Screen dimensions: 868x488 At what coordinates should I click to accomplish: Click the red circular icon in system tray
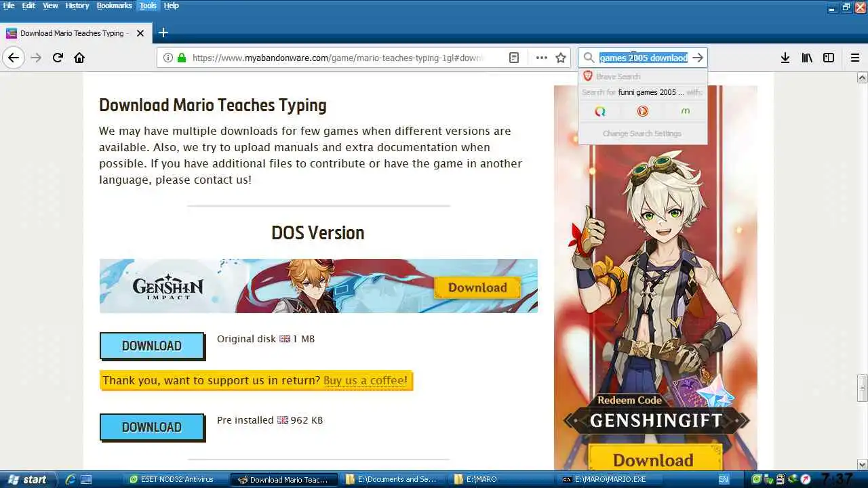tap(806, 479)
